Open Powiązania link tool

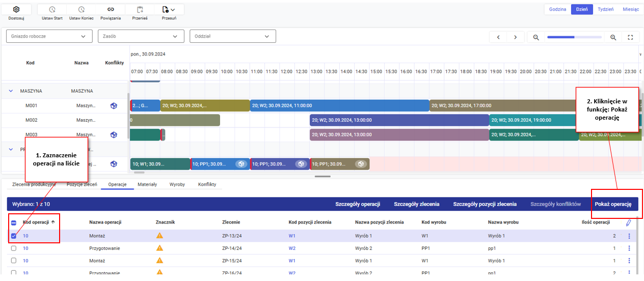(x=111, y=10)
